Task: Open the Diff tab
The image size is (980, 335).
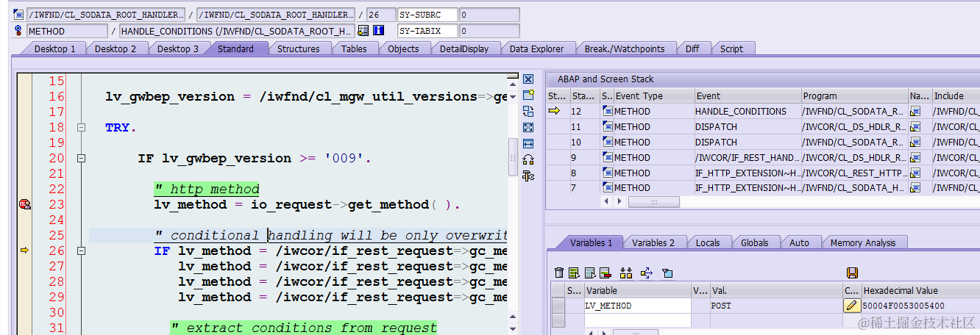Action: point(692,48)
